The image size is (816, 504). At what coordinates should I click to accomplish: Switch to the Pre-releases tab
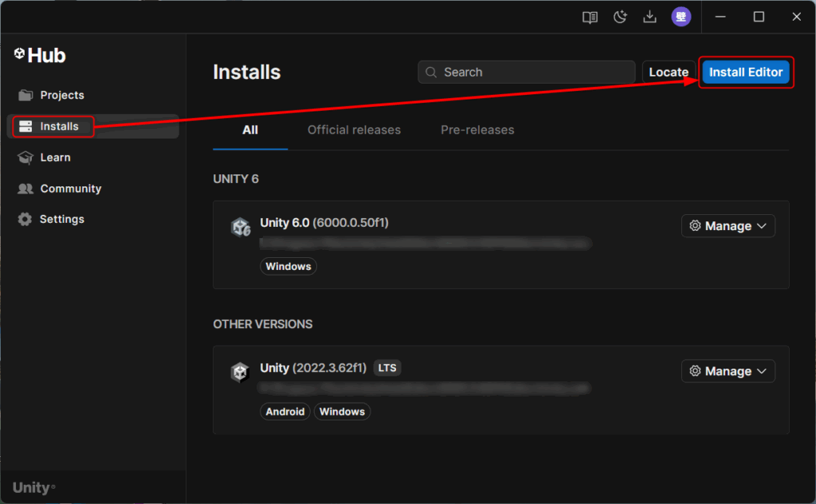tap(477, 130)
